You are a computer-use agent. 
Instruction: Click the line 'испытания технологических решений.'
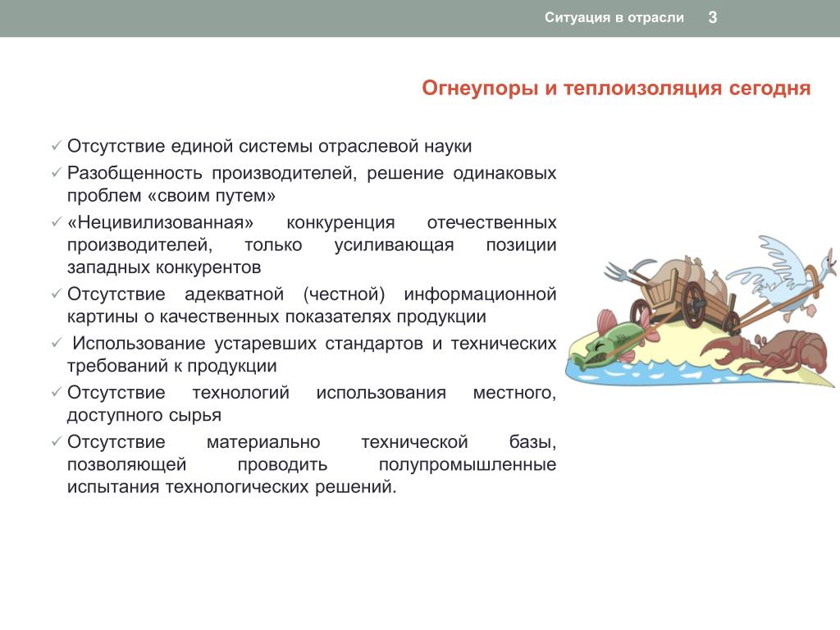point(232,487)
